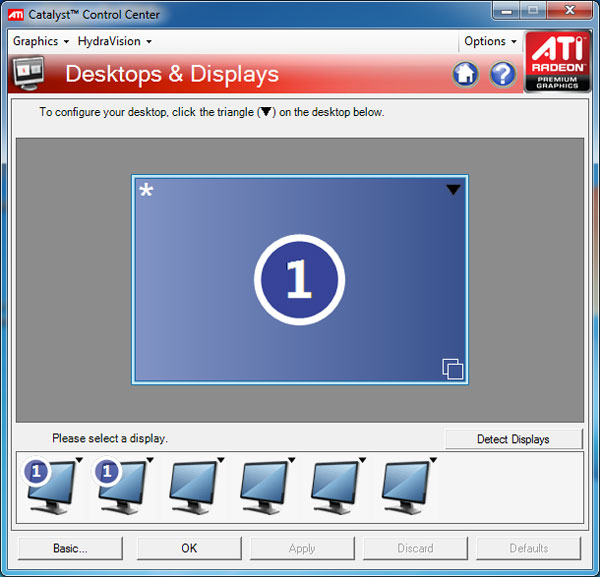Switch to Basic view

(70, 548)
